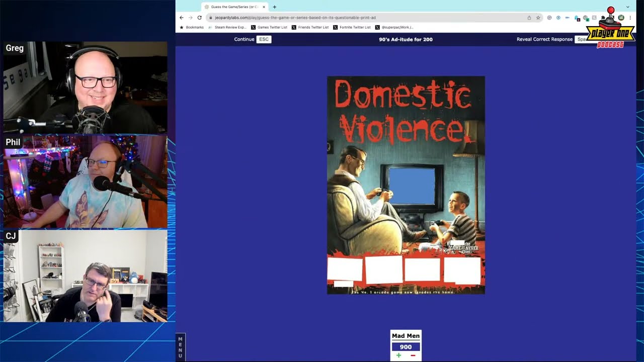Subtract points from Mad Men with minus
This screenshot has width=644, height=362.
(413, 355)
